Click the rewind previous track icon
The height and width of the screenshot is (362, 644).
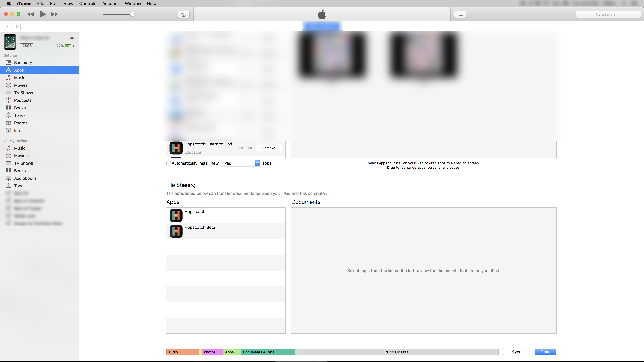[30, 14]
